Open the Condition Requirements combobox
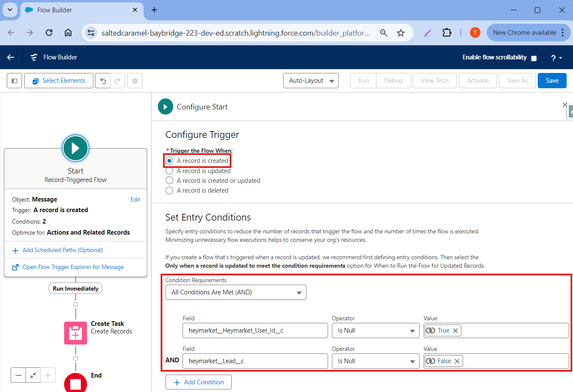This screenshot has width=573, height=392. [x=236, y=292]
